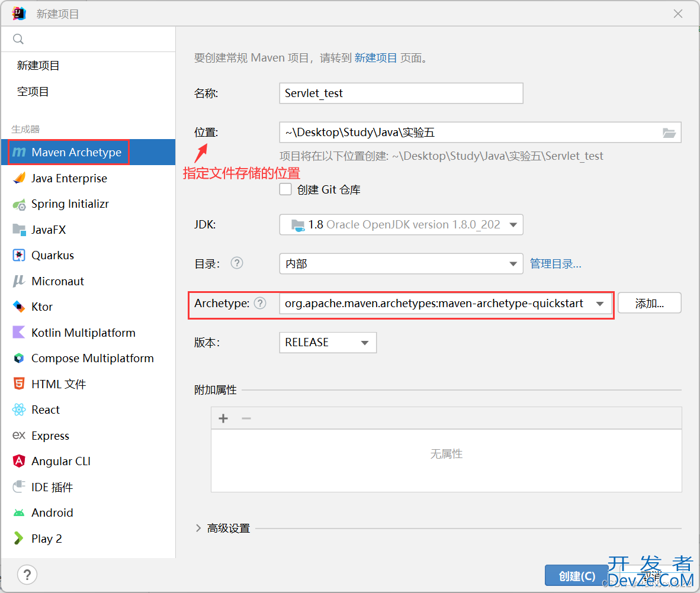700x593 pixels.
Task: Enable the 创建 Git 仓库 checkbox
Action: pos(285,189)
